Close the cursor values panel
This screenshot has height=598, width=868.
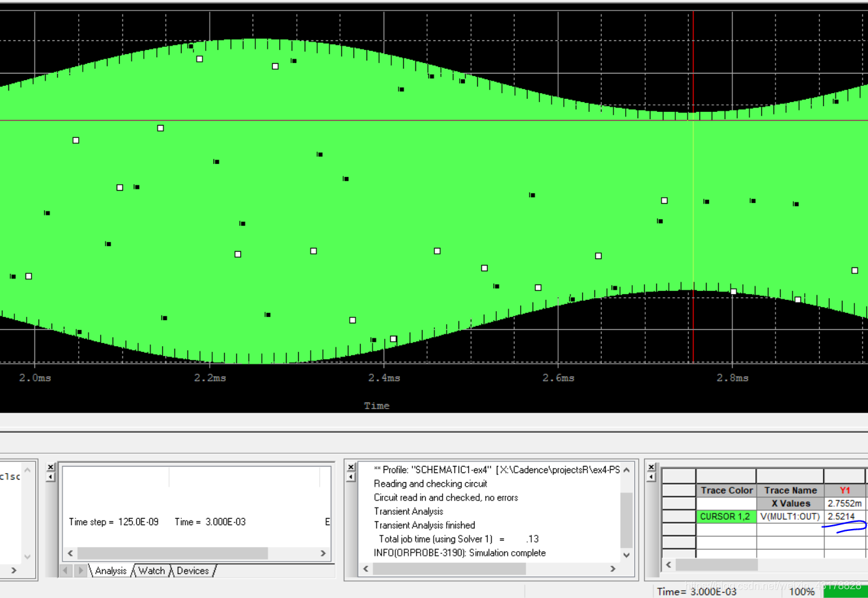651,467
